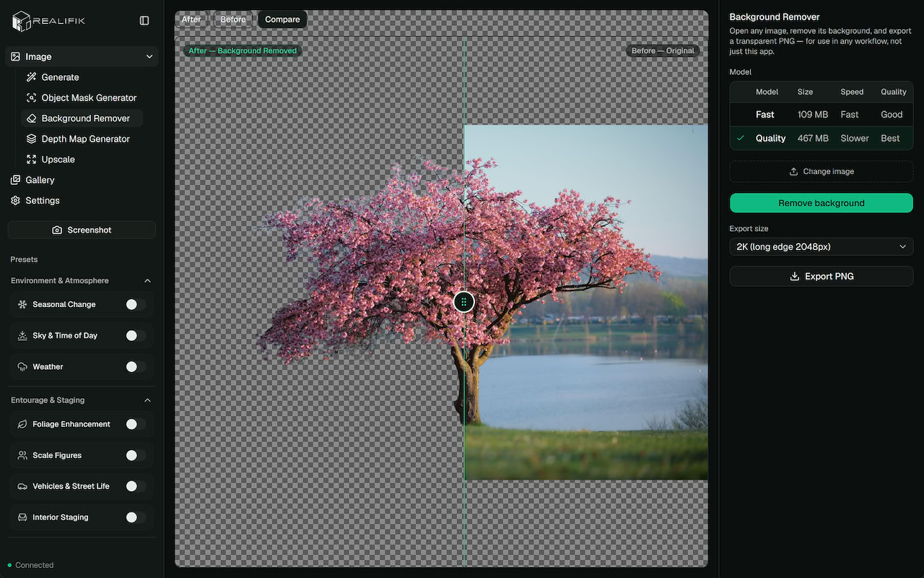Go to Gallery
924x578 pixels.
point(40,180)
